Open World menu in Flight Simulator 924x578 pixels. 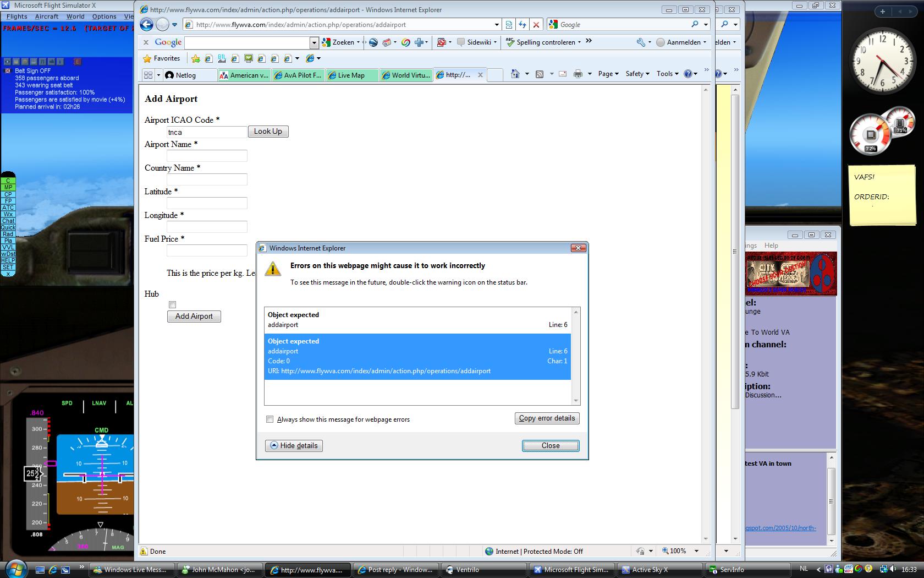[x=75, y=17]
